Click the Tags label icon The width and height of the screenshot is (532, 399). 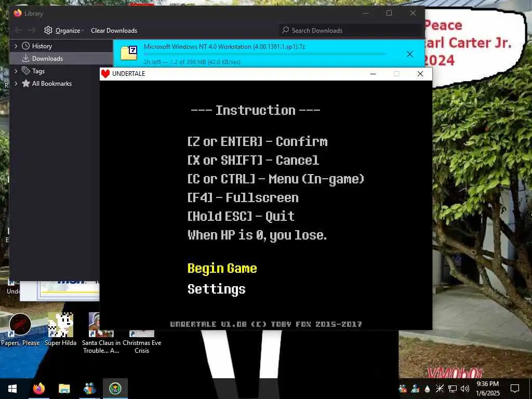(x=25, y=71)
